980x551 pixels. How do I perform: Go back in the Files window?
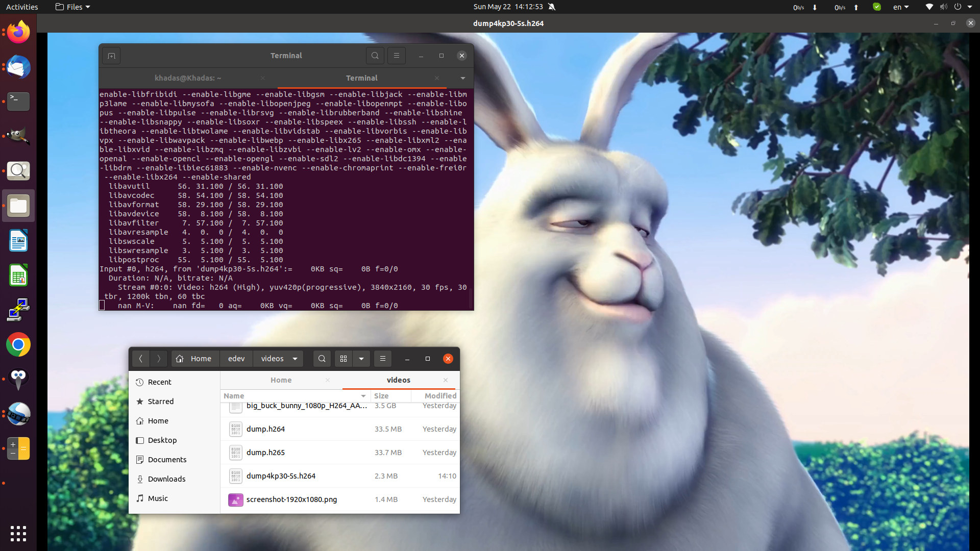tap(141, 359)
